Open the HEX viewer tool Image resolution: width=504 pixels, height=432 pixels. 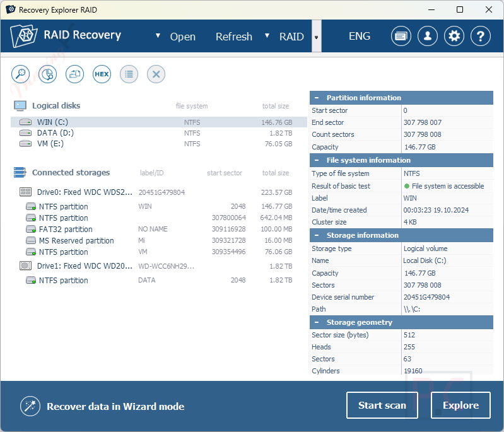[x=102, y=74]
